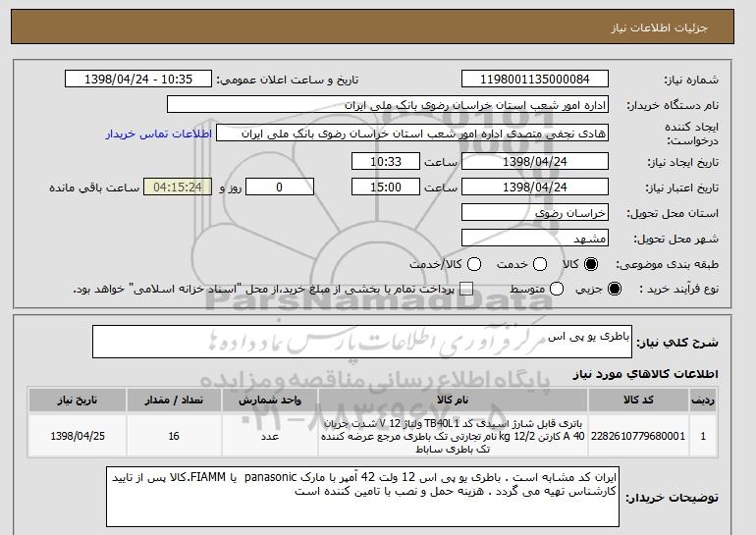Click the remaining days field showing 0
This screenshot has height=535, width=756.
coord(280,187)
